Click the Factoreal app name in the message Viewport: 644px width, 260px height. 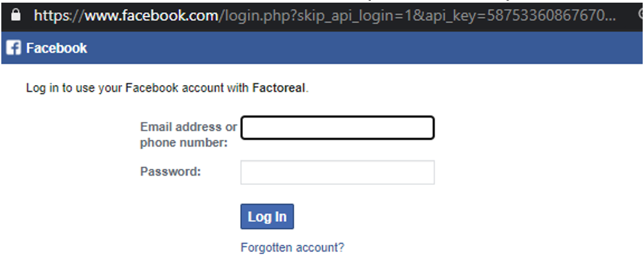(279, 88)
